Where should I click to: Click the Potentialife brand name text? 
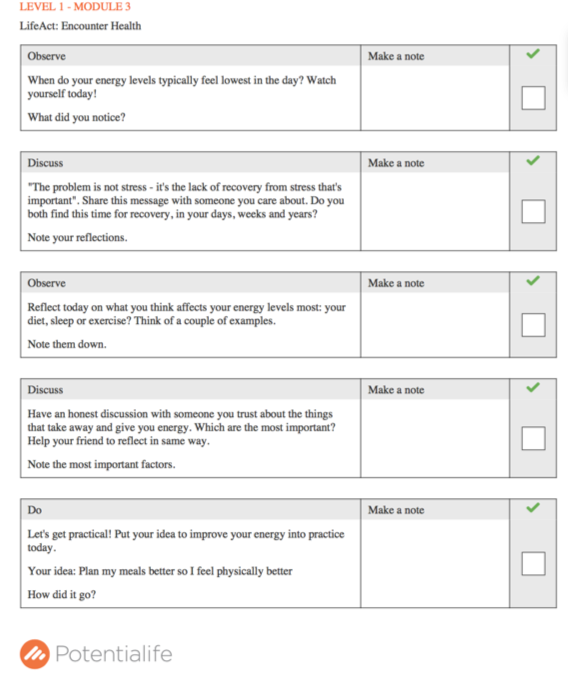(x=114, y=654)
